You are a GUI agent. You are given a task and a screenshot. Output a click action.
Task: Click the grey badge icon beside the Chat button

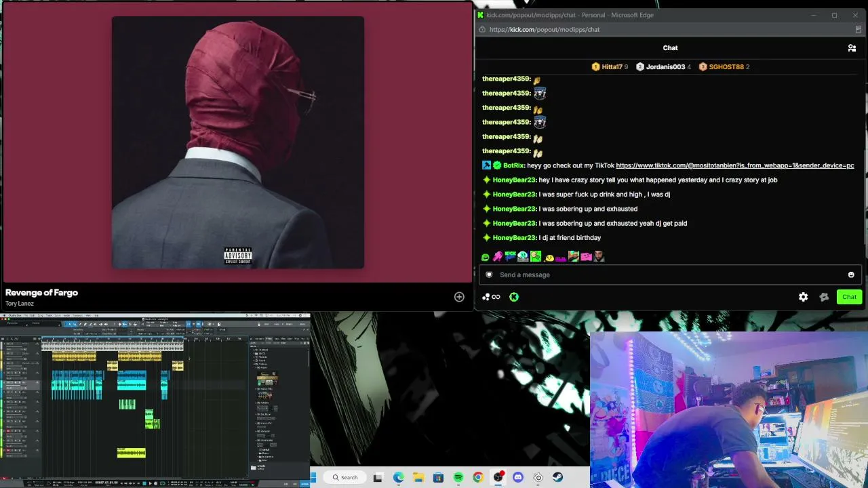pos(824,297)
